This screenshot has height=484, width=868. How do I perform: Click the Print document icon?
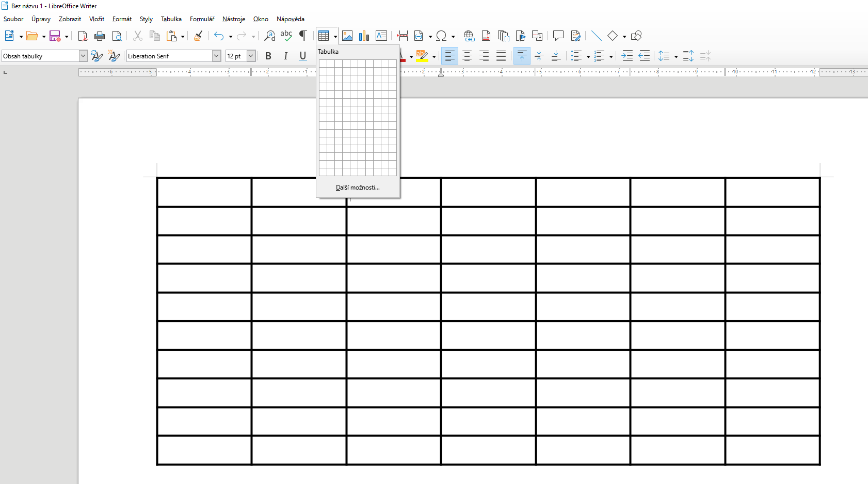click(x=100, y=36)
